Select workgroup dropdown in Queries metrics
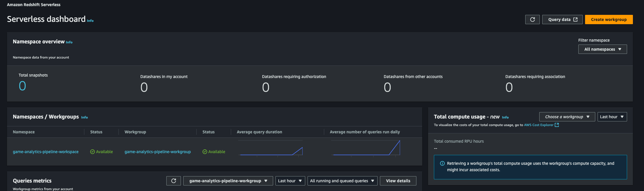 (x=228, y=181)
